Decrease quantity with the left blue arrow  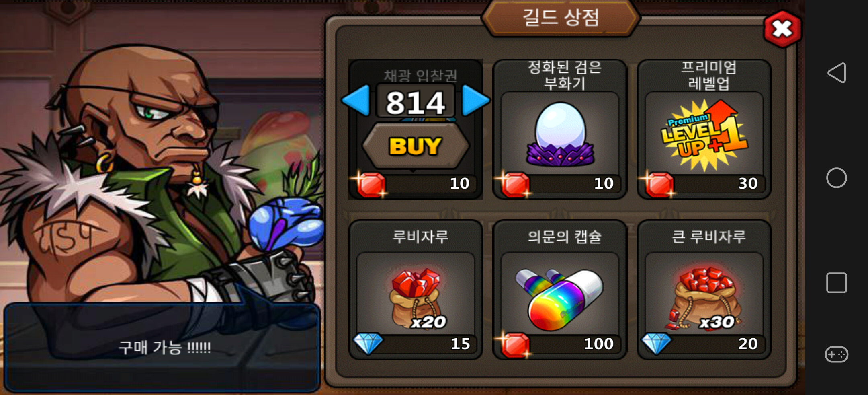pyautogui.click(x=356, y=100)
